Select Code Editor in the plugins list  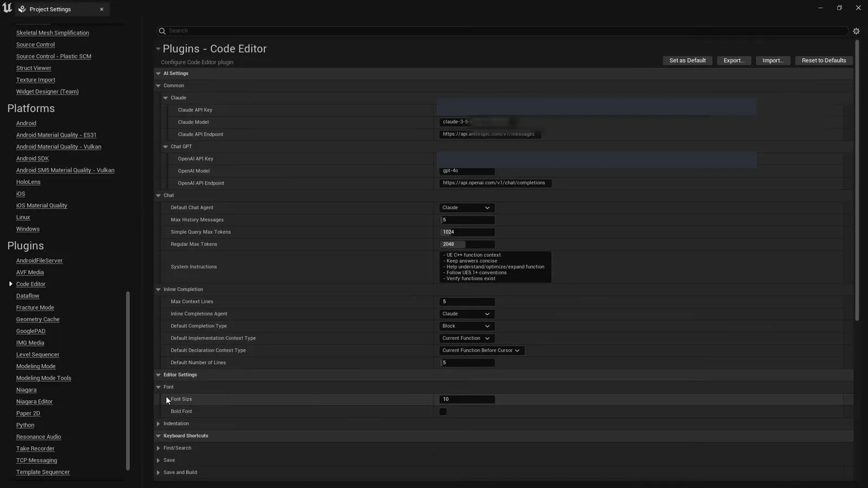(x=31, y=284)
